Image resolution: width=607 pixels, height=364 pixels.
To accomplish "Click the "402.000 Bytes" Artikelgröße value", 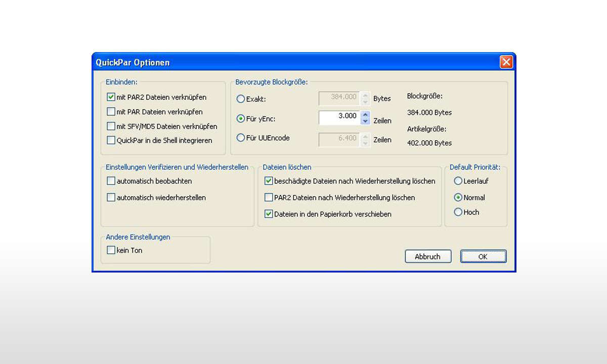I will click(429, 143).
